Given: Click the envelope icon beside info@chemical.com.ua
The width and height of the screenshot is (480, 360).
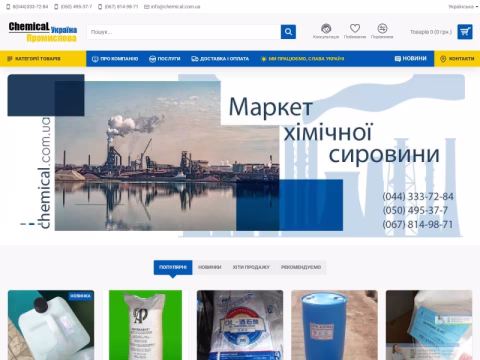Looking at the screenshot, I should click(146, 7).
